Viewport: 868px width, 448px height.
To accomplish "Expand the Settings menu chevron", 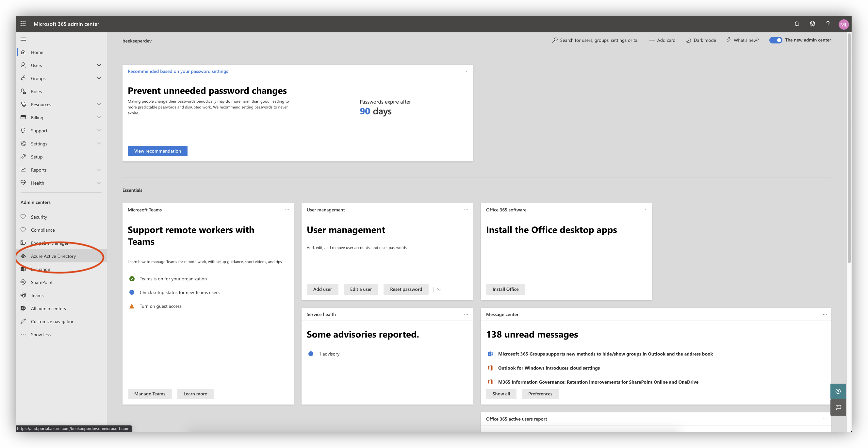I will coord(99,143).
